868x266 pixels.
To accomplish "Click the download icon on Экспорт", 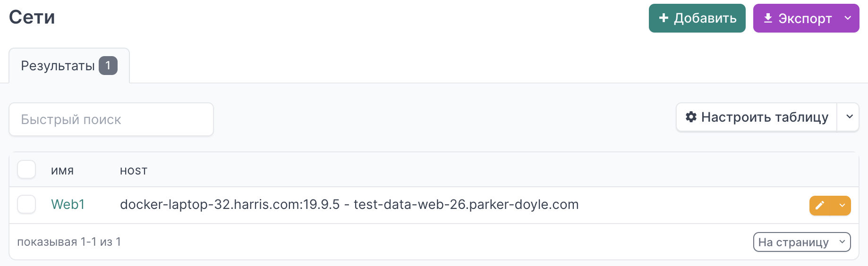I will click(768, 18).
